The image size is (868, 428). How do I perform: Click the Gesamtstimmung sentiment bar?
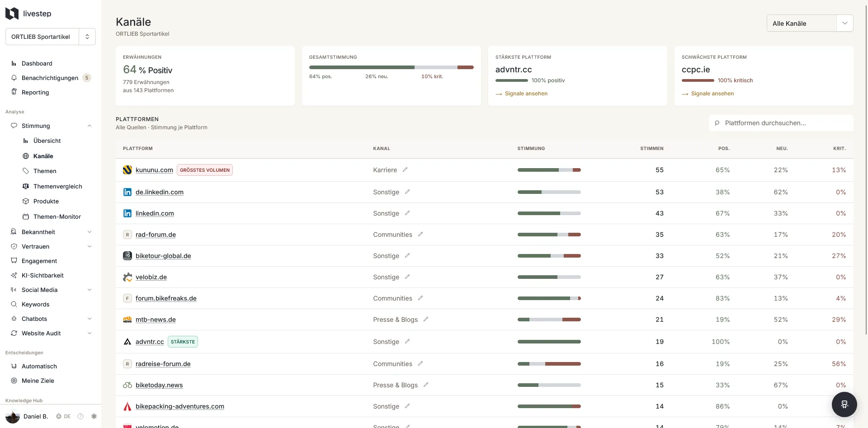392,67
